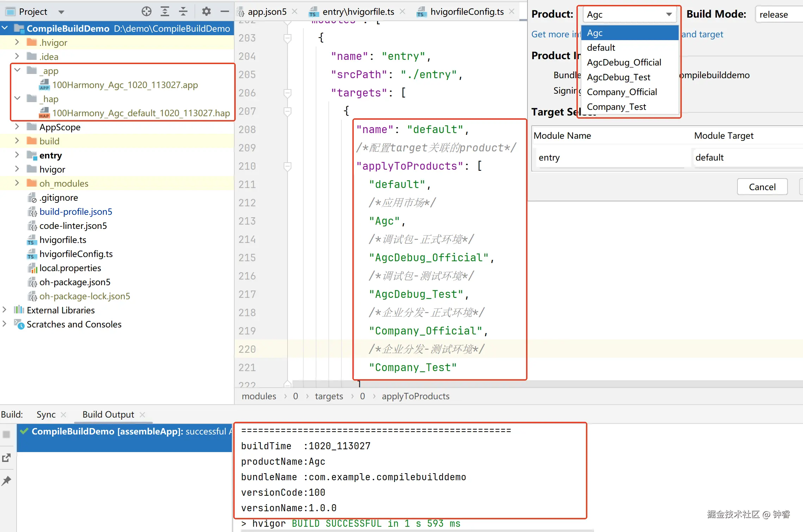
Task: Click the restore layout icon in Build panel
Action: pyautogui.click(x=7, y=458)
